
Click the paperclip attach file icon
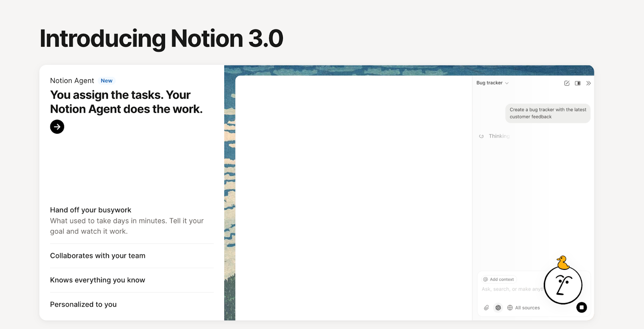(486, 308)
